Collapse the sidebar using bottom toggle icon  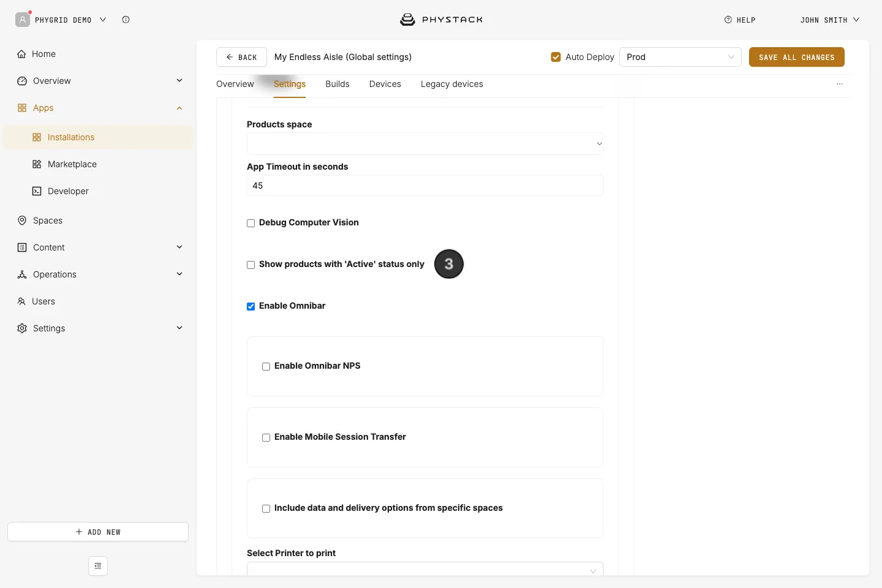pyautogui.click(x=98, y=566)
